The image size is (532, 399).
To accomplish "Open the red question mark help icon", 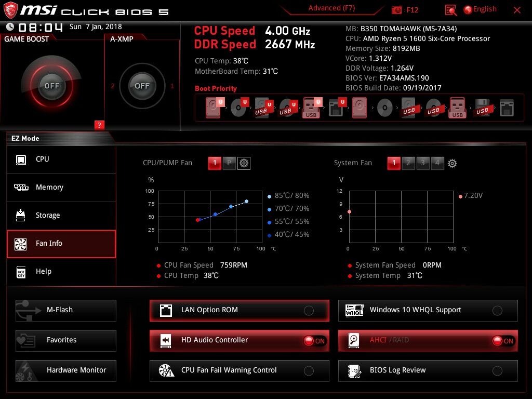I will pos(99,125).
